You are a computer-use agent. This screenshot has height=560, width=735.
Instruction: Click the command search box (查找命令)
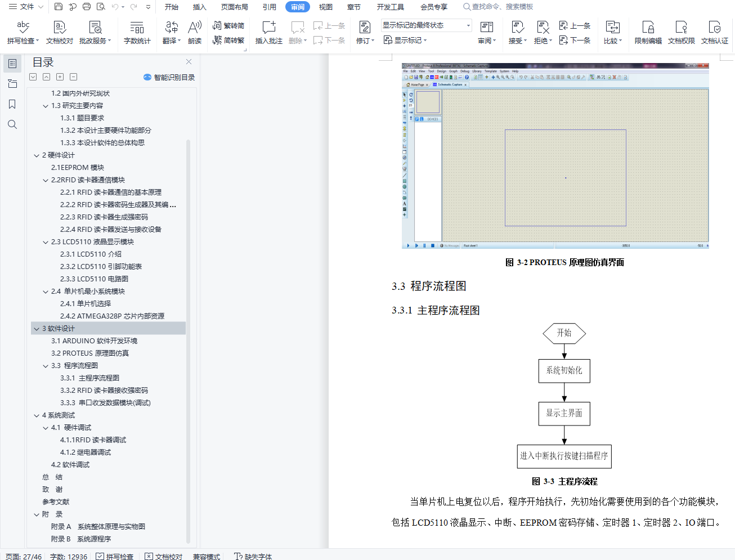[x=498, y=7]
